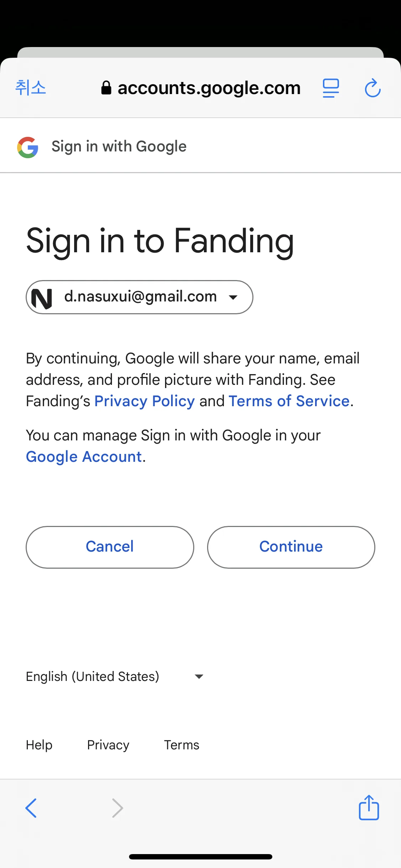
Task: Open the Terms of Service link
Action: (x=289, y=401)
